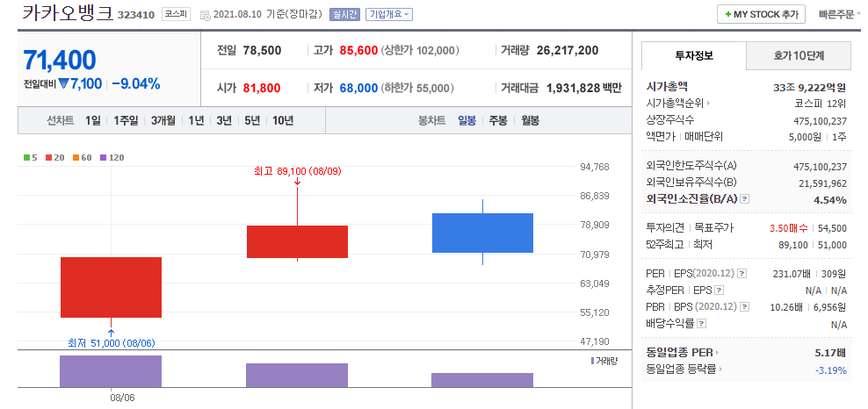Click the 거래대금 value 1,931,828 백만
Screen dimensions: 868x409
coord(584,88)
